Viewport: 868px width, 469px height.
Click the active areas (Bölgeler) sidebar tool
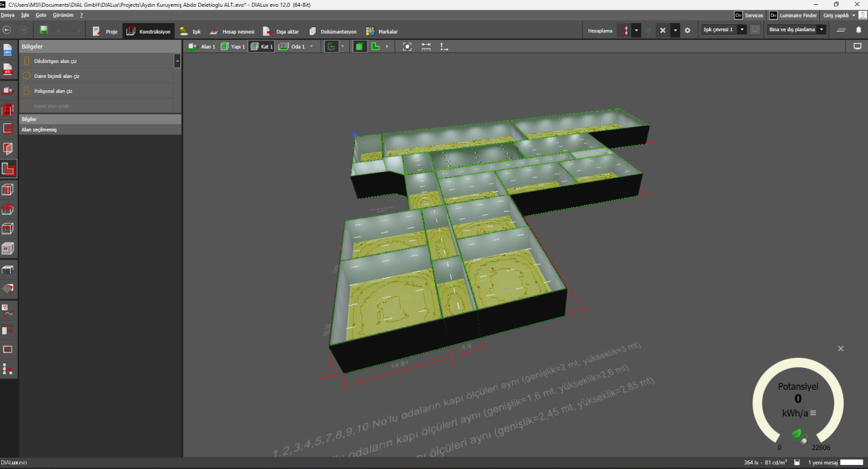pos(8,169)
